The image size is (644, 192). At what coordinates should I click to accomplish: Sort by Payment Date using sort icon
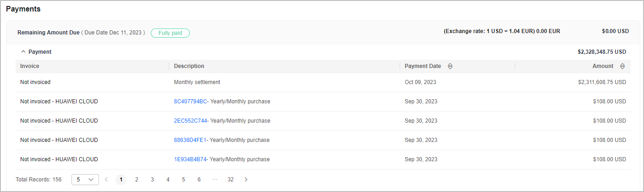(450, 66)
